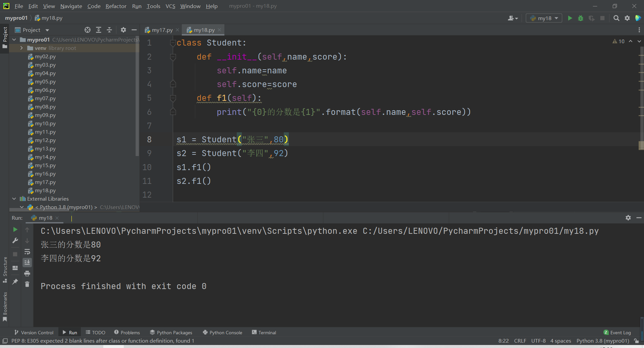Open the TODO tool window
Screen dimensions: 644x348
pyautogui.click(x=96, y=332)
